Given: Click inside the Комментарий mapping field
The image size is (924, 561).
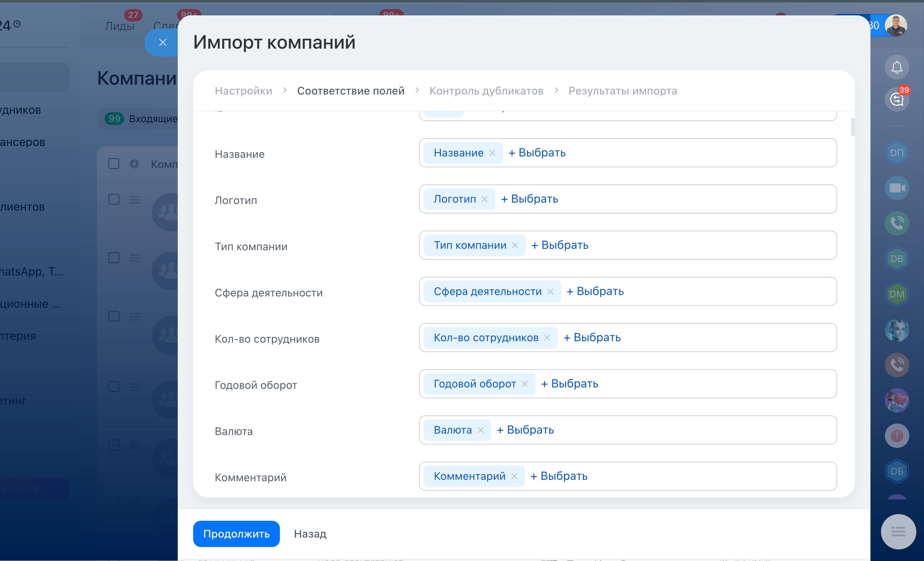Looking at the screenshot, I should coord(628,476).
